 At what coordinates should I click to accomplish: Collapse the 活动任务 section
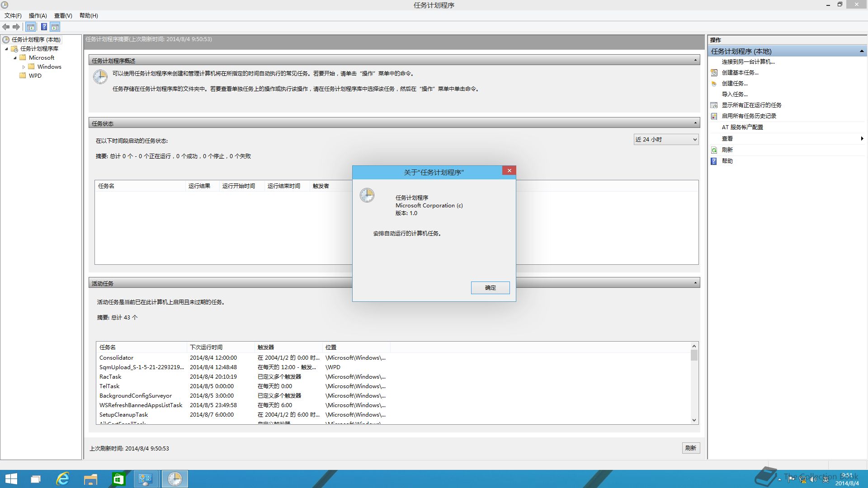pyautogui.click(x=695, y=283)
